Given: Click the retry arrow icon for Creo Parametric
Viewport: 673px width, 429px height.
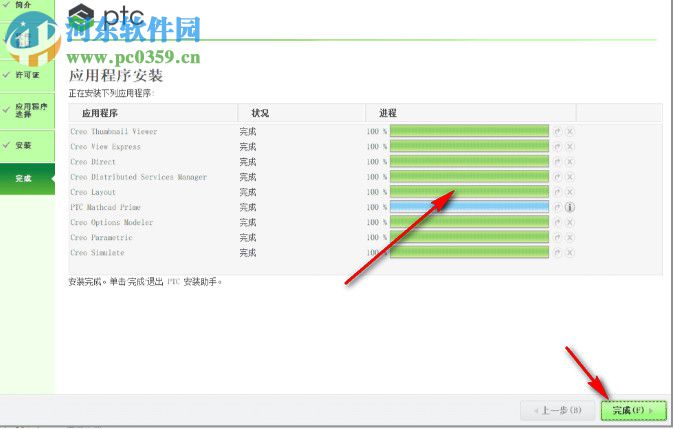Looking at the screenshot, I should 557,237.
